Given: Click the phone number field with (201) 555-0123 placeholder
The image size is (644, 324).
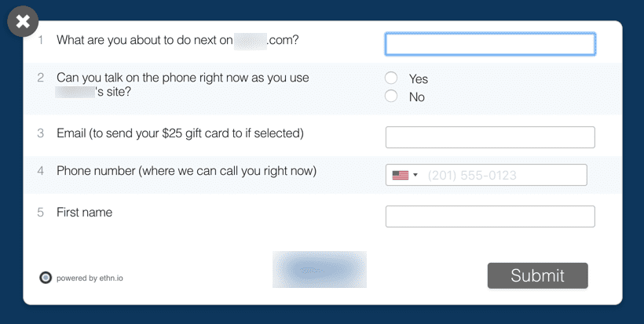Looking at the screenshot, I should (486, 175).
